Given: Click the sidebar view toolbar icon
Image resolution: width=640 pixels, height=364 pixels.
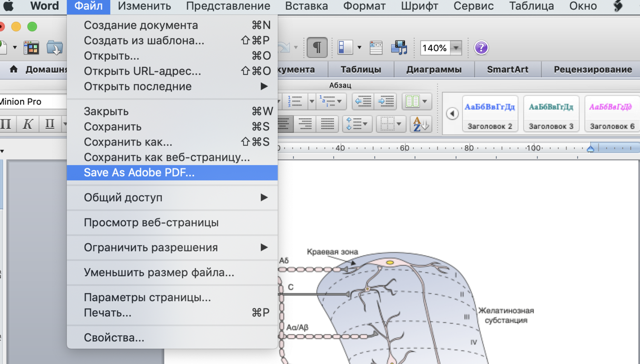Looking at the screenshot, I should click(x=345, y=47).
